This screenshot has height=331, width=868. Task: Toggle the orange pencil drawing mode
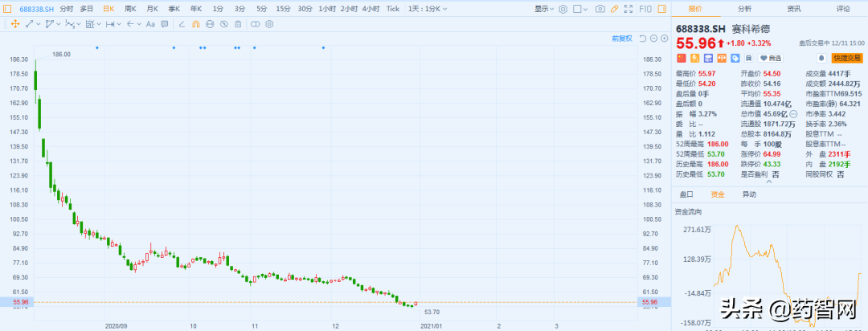pyautogui.click(x=615, y=9)
